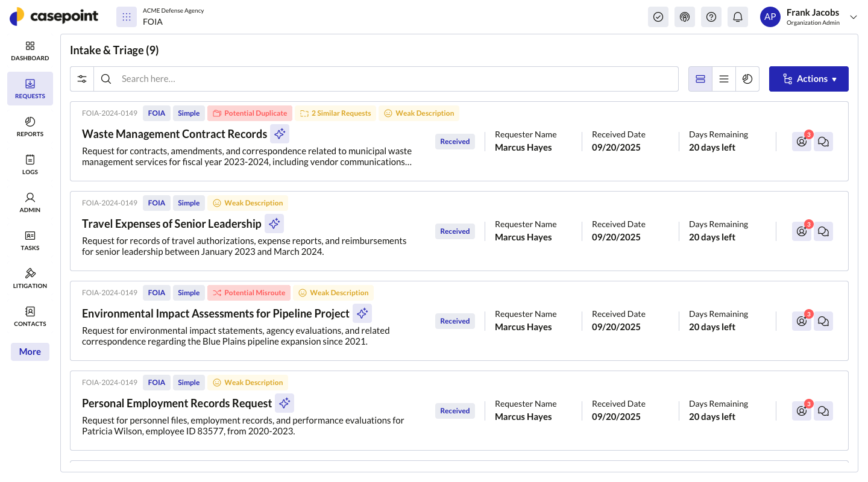Viewport: 868px width, 482px height.
Task: Open Logs from the sidebar menu
Action: (30, 164)
